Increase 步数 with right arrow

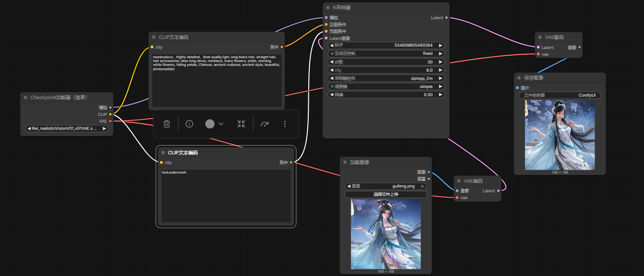(x=441, y=62)
